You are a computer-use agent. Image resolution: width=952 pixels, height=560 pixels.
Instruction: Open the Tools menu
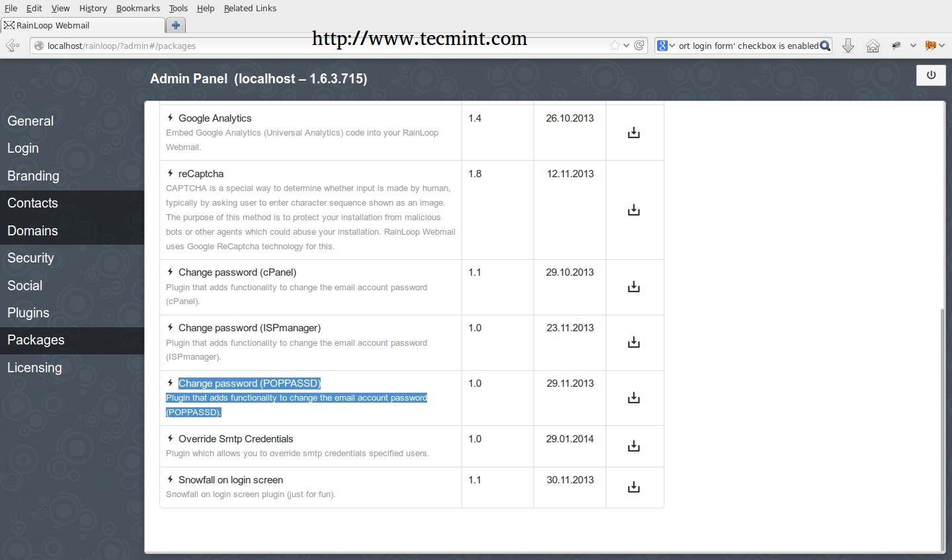pyautogui.click(x=178, y=8)
